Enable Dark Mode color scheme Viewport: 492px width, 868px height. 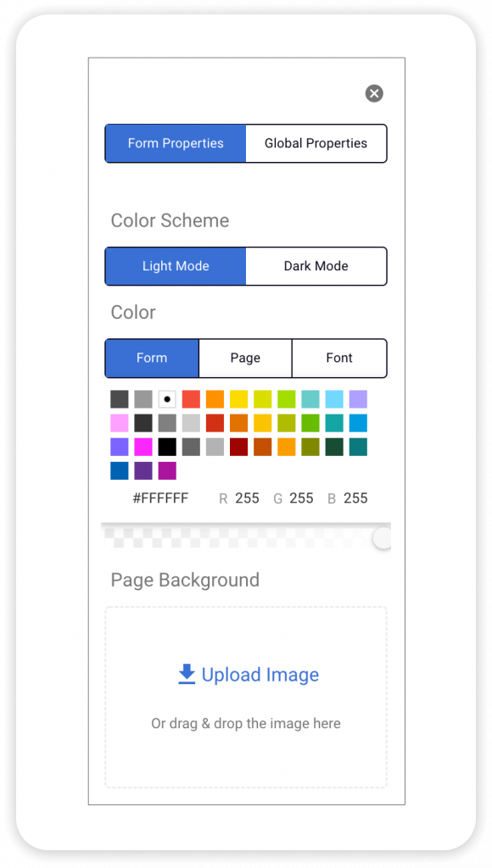pyautogui.click(x=316, y=266)
